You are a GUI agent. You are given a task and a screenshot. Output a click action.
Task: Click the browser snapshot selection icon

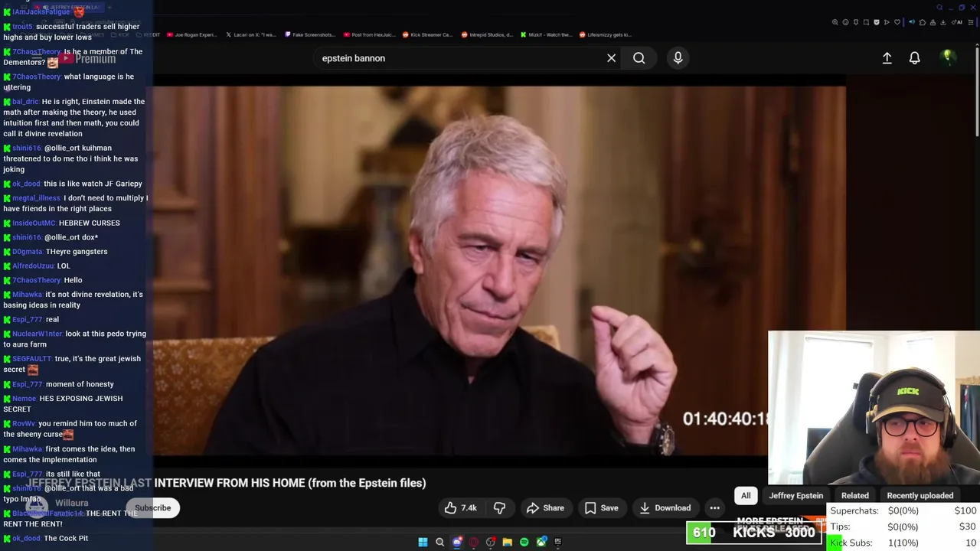coord(866,22)
